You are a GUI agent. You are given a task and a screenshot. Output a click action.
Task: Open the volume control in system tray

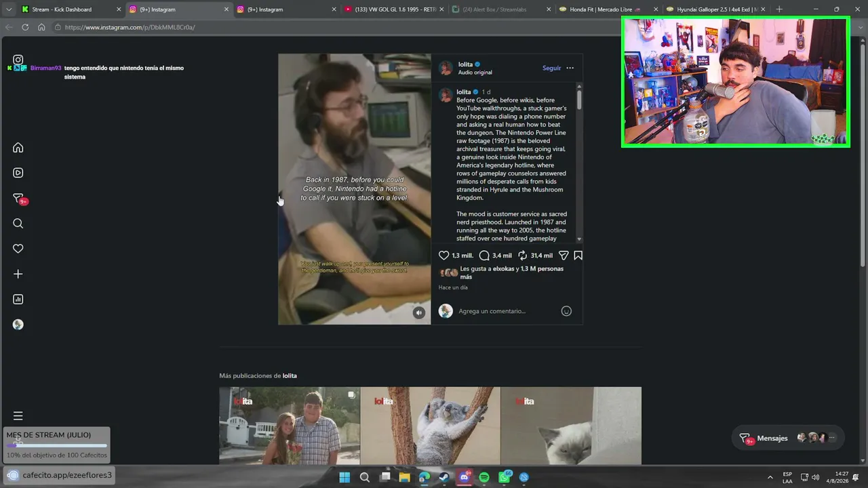[815, 477]
